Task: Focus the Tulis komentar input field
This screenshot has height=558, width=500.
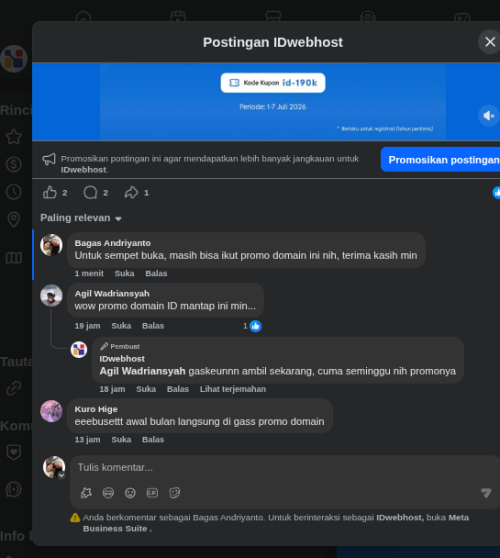Action: tap(285, 467)
